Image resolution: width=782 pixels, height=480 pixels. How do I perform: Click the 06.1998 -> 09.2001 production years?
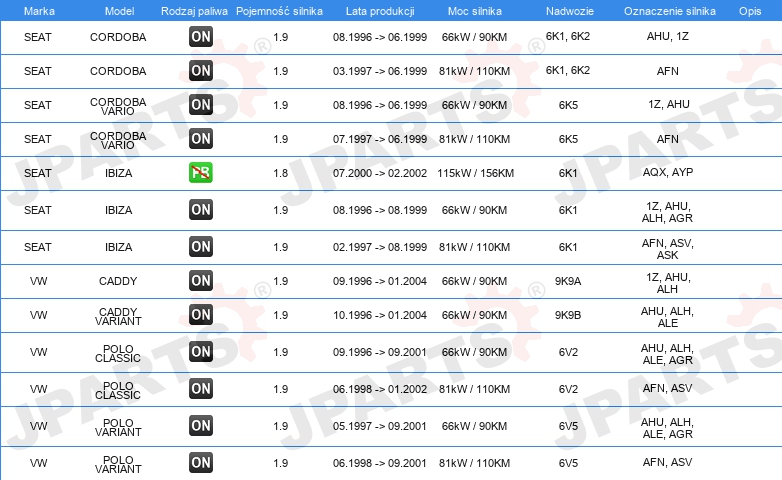[380, 463]
